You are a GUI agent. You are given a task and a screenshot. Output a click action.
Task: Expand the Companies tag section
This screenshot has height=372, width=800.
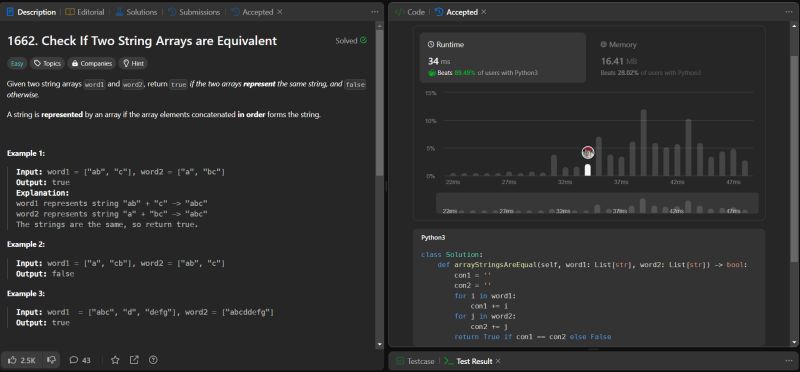[x=92, y=63]
